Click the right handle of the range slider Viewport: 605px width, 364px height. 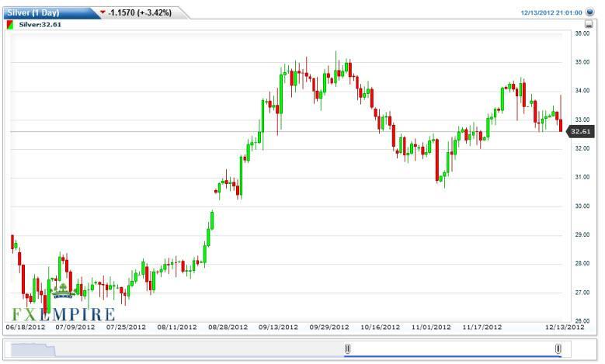click(x=558, y=349)
